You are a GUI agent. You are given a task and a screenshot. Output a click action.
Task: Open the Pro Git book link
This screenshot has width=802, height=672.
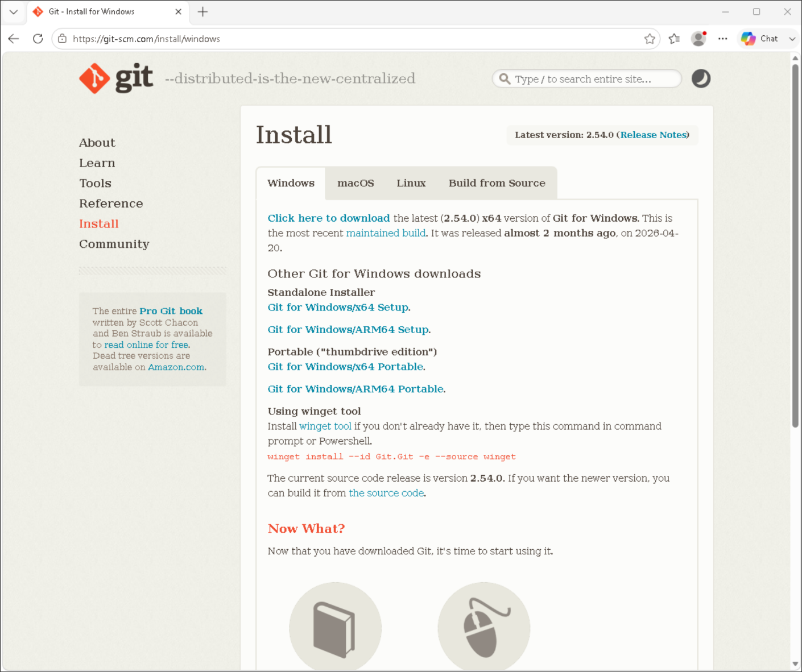171,311
